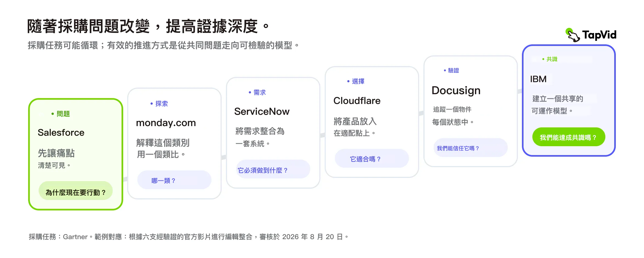Click the IBM card title
The width and height of the screenshot is (644, 258).
[538, 79]
